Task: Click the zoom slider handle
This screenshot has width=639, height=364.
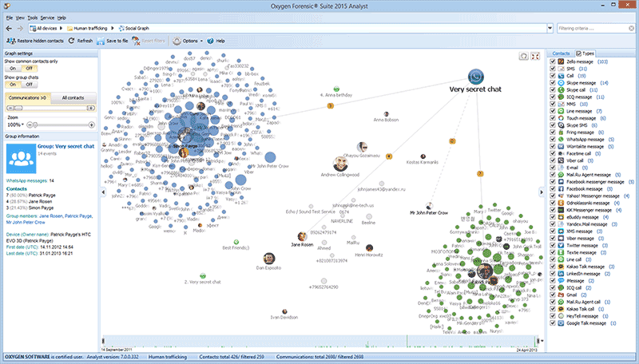Action: tap(35, 125)
